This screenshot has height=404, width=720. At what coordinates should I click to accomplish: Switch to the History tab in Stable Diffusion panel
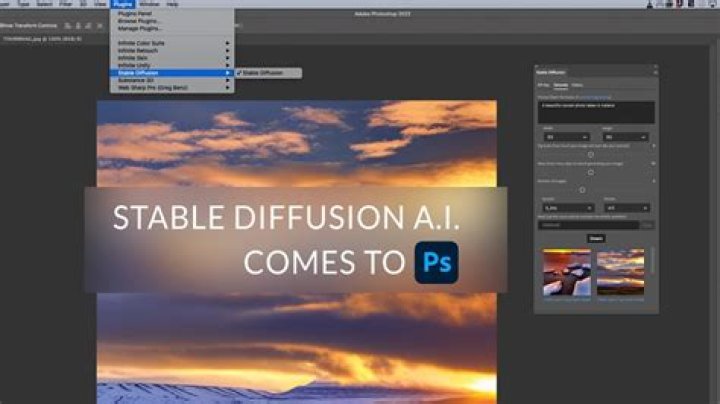[578, 85]
